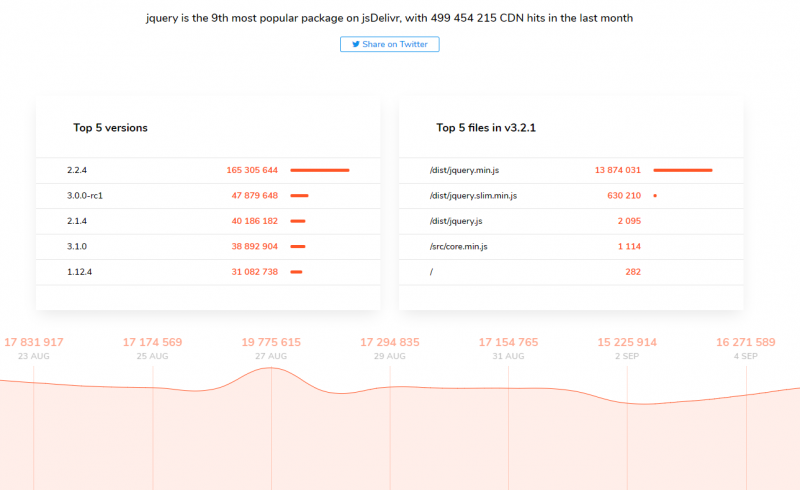
Task: Click the 17 154 765 daily value
Action: [508, 342]
